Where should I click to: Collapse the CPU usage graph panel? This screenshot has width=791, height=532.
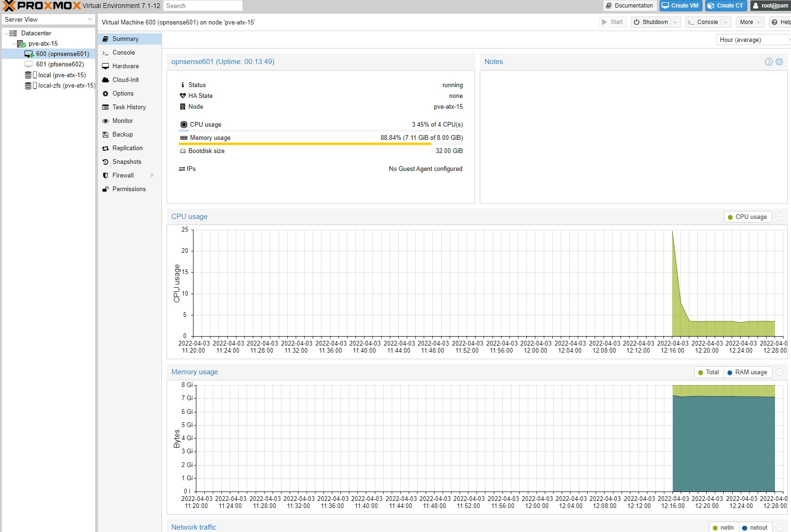point(779,217)
